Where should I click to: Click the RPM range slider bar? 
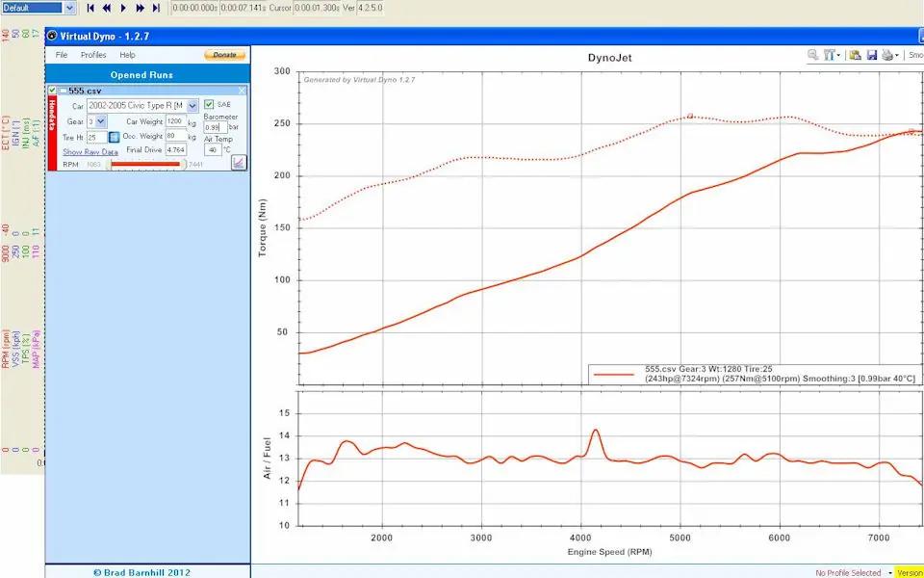(146, 164)
